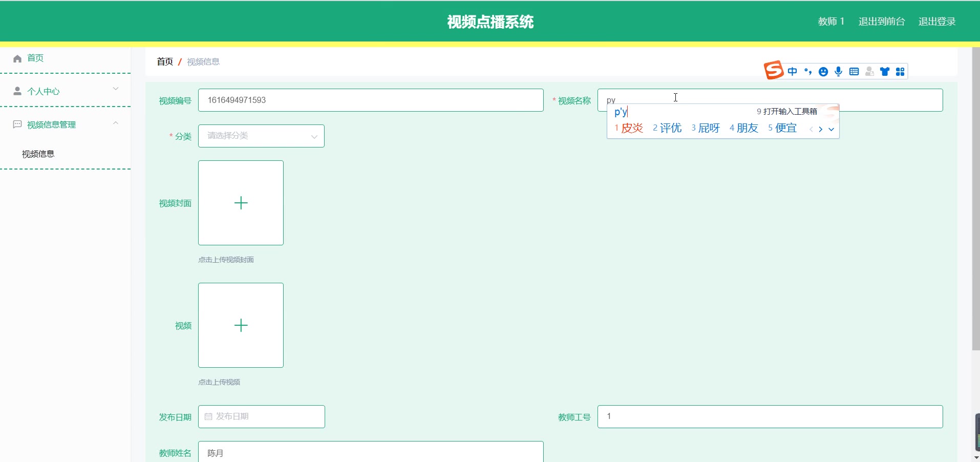Toggle Chinese/English mode 中 on IME bar
This screenshot has height=462, width=980.
(x=792, y=72)
